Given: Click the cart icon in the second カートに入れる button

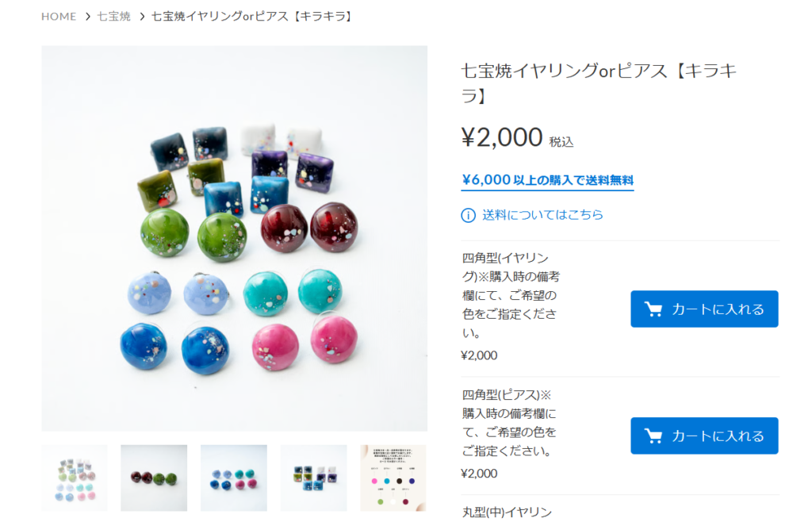Looking at the screenshot, I should click(653, 436).
